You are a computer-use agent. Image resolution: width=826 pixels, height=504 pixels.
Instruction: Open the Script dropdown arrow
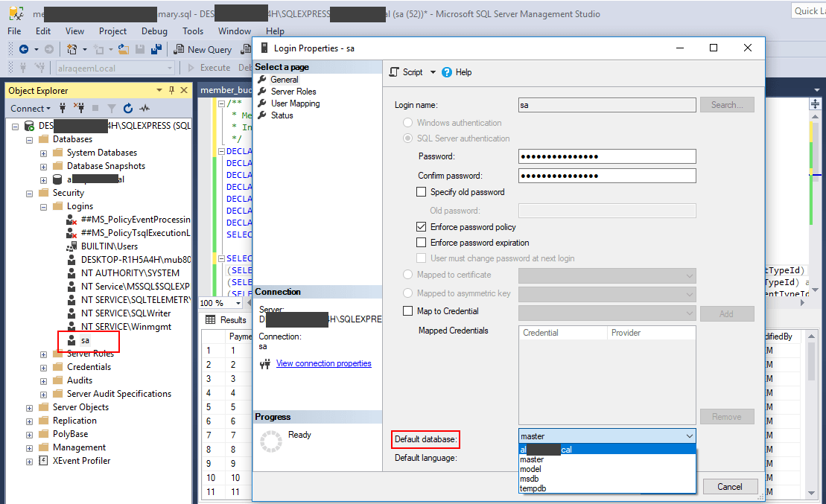(x=433, y=72)
